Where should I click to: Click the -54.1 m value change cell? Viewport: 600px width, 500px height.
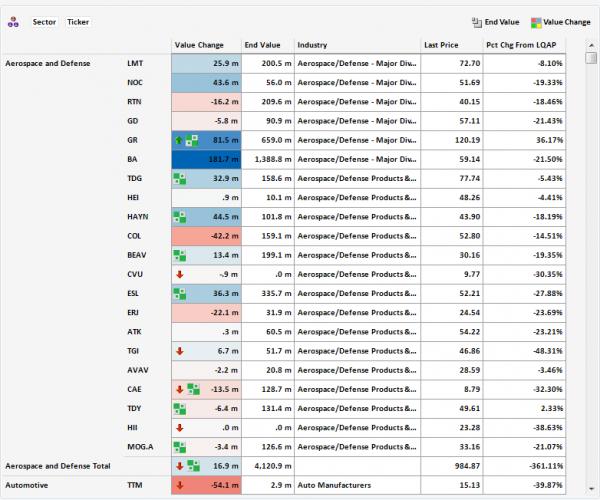coord(207,485)
